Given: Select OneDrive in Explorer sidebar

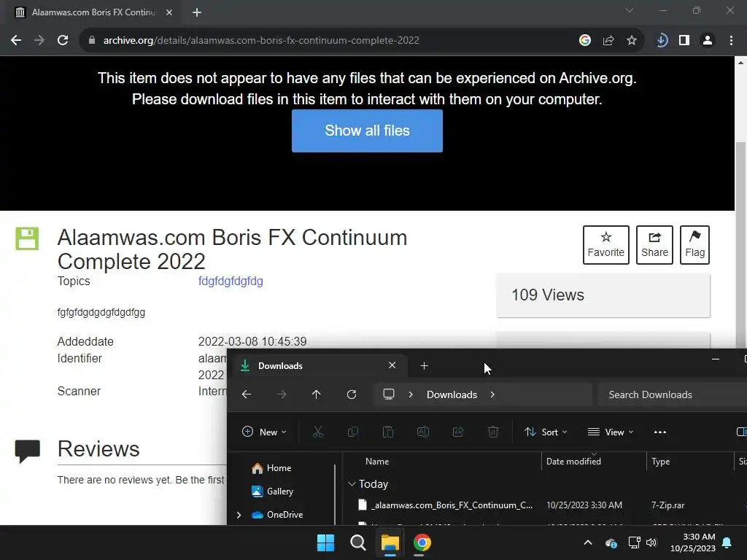Looking at the screenshot, I should click(277, 515).
